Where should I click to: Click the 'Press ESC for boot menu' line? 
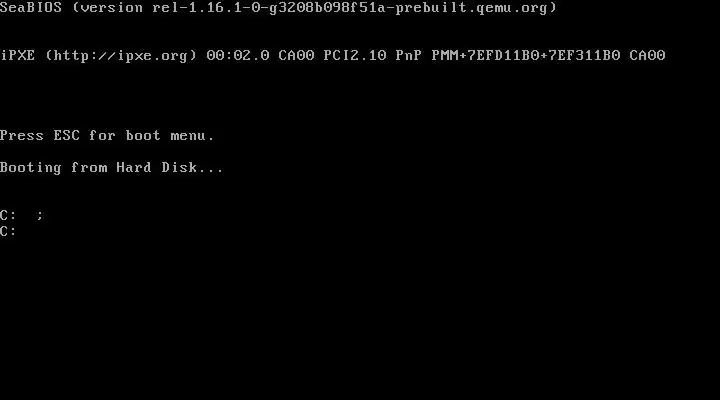(107, 135)
